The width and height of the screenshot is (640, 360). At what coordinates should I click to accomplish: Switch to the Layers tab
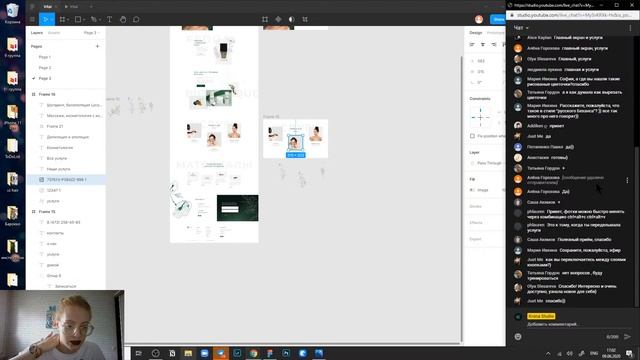[37, 33]
